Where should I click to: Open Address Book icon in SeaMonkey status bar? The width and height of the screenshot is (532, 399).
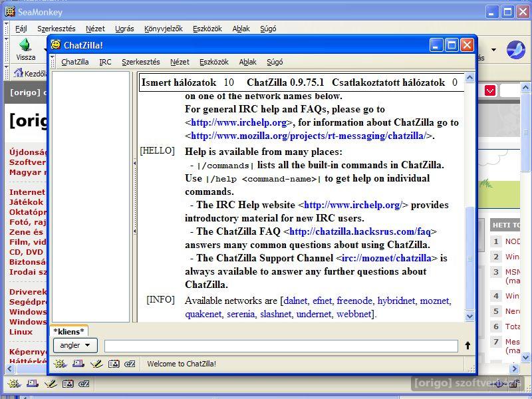click(68, 384)
